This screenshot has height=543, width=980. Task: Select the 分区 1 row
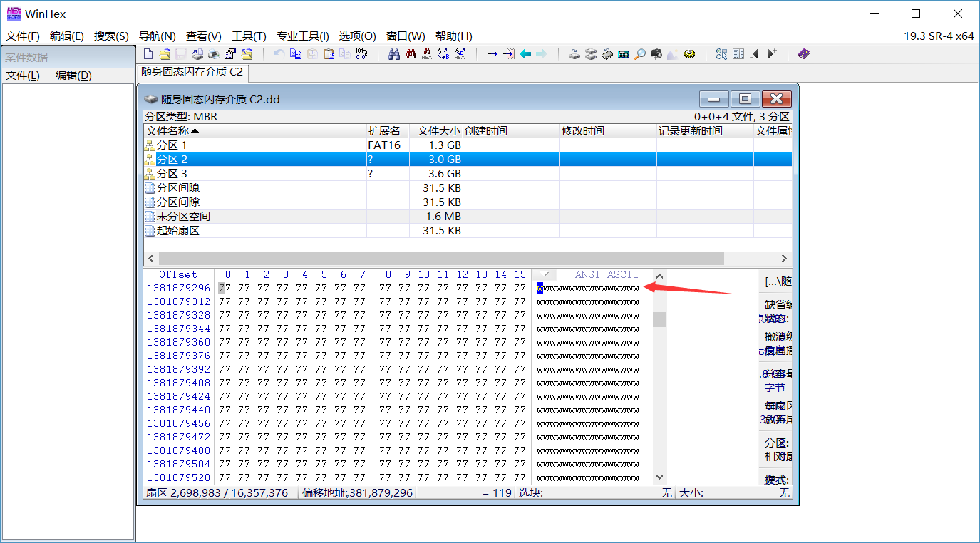pyautogui.click(x=468, y=145)
